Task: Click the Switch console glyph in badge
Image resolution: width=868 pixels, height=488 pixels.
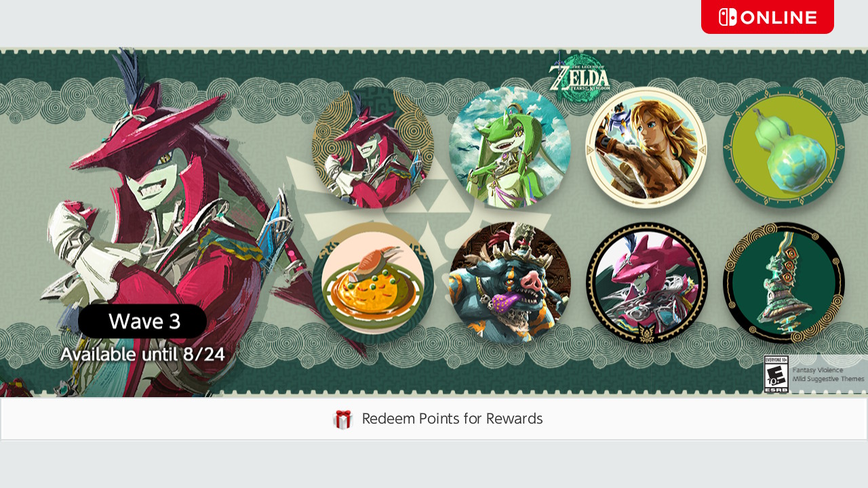Action: pos(728,17)
